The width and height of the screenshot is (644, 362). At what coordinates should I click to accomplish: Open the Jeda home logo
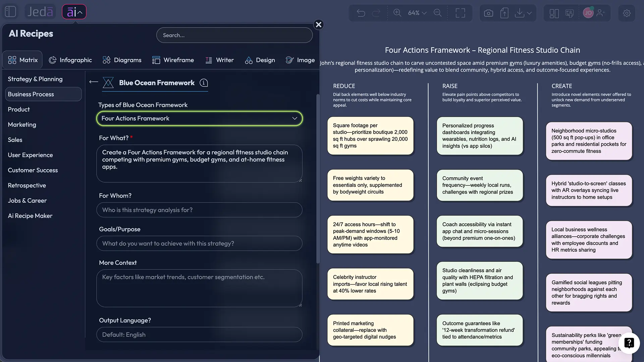[40, 12]
